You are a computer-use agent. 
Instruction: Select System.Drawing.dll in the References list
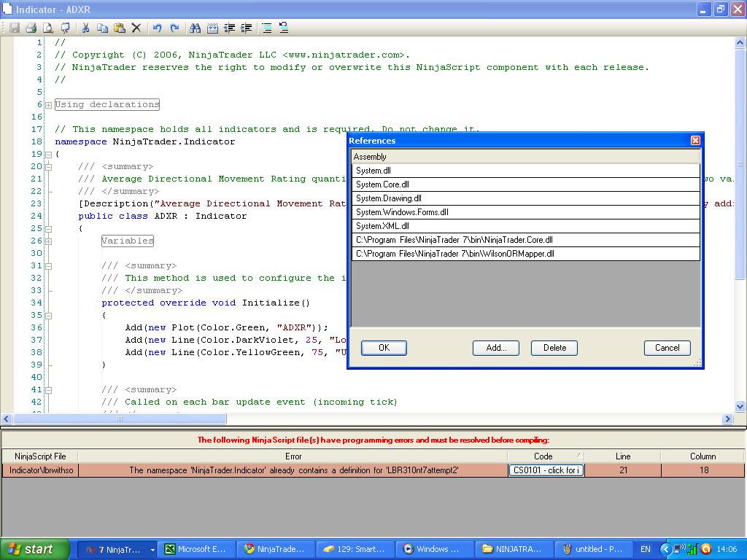pyautogui.click(x=389, y=198)
